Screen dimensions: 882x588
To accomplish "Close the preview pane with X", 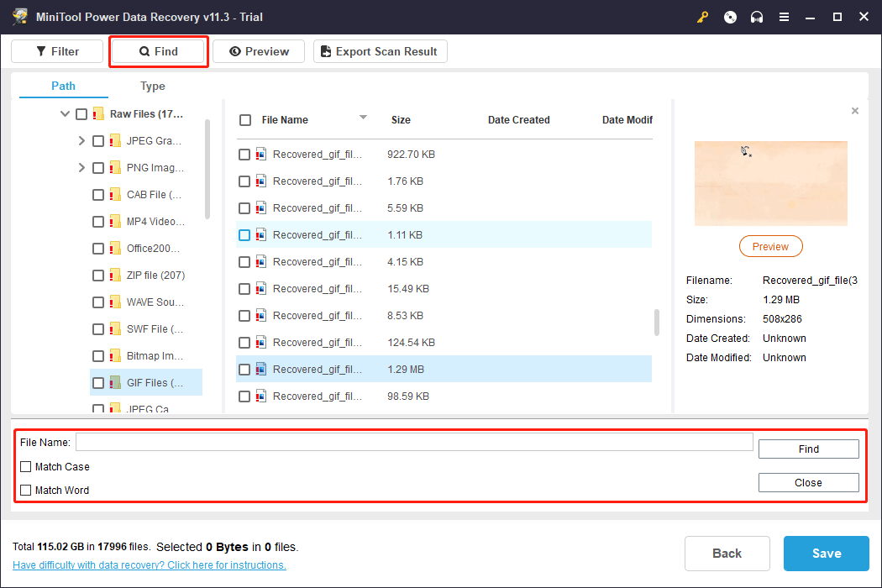I will pyautogui.click(x=855, y=111).
